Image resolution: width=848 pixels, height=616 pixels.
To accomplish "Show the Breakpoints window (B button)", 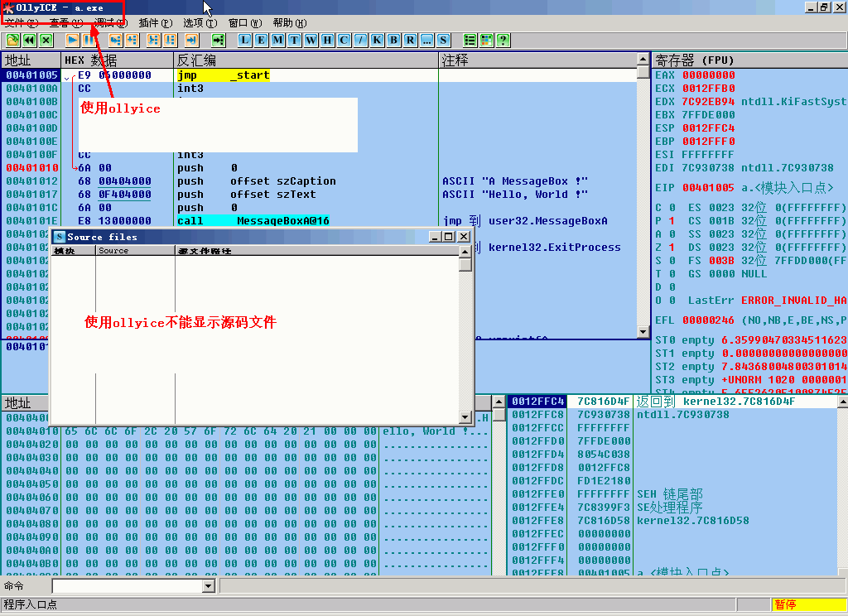I will click(x=393, y=40).
